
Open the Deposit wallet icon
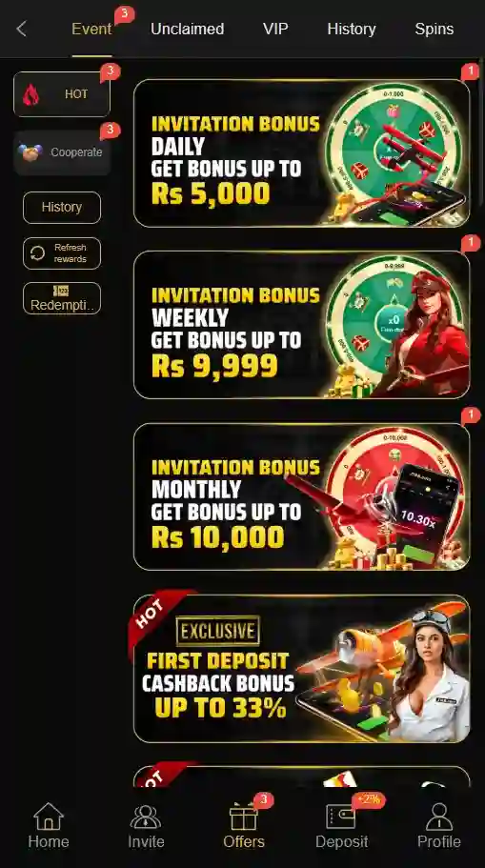(x=340, y=817)
